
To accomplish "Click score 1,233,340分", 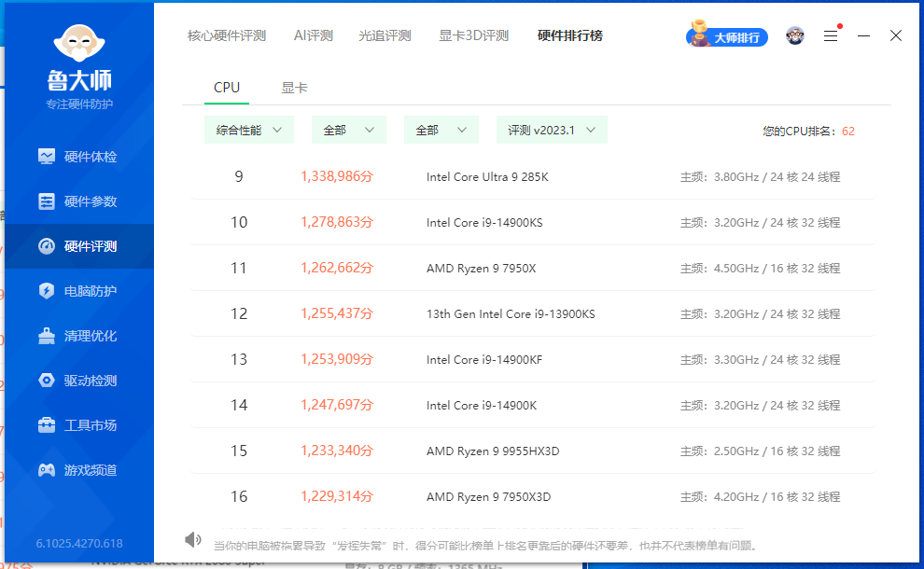I will coord(337,451).
